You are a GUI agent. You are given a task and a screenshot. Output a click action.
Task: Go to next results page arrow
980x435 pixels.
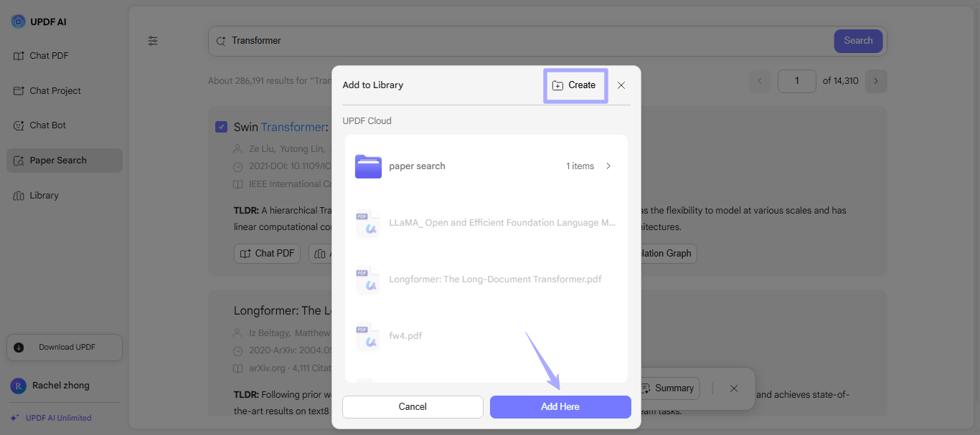[x=876, y=81]
